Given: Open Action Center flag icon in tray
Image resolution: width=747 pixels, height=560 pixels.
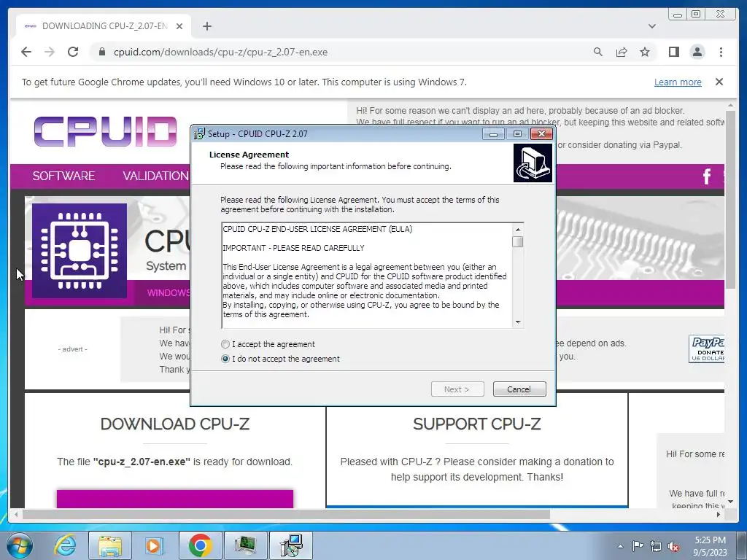Looking at the screenshot, I should 638,546.
